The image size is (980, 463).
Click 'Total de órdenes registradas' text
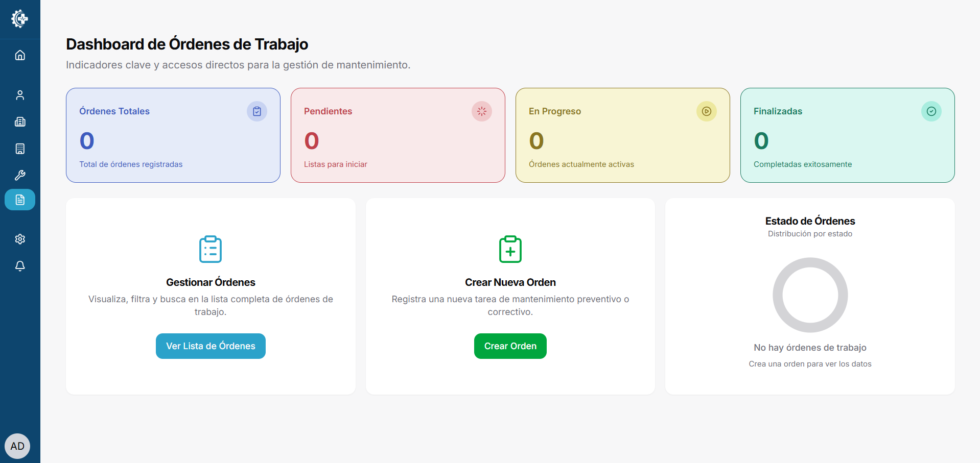(x=131, y=164)
